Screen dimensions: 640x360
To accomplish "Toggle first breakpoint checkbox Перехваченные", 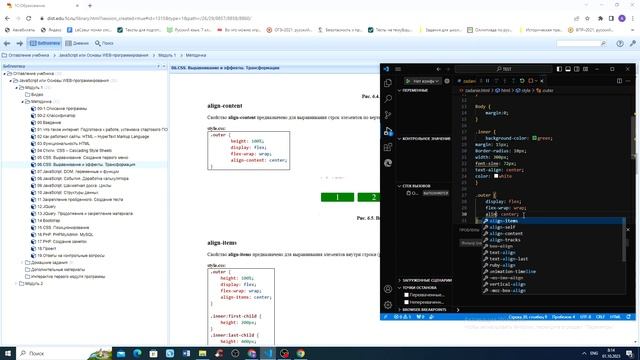I will pos(406,295).
